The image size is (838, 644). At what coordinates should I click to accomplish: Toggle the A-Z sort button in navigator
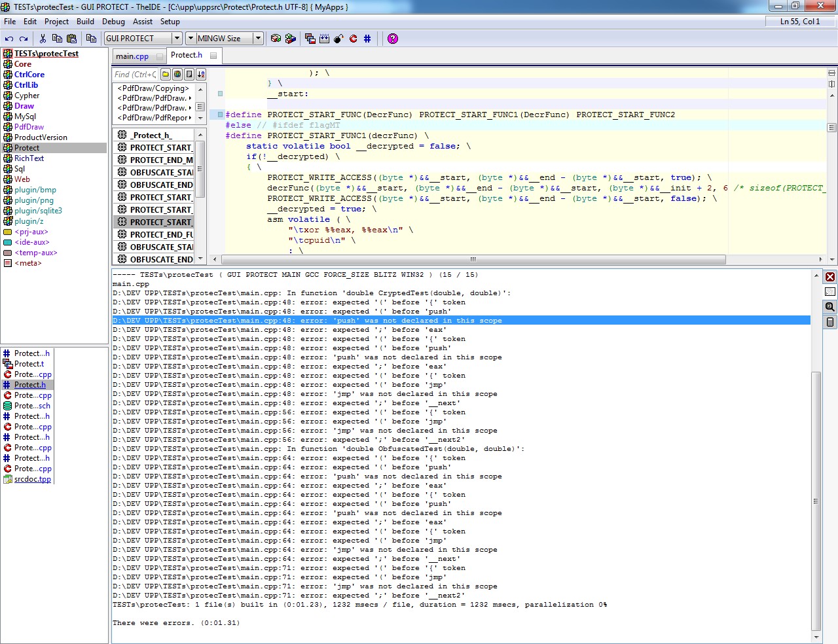click(x=201, y=75)
